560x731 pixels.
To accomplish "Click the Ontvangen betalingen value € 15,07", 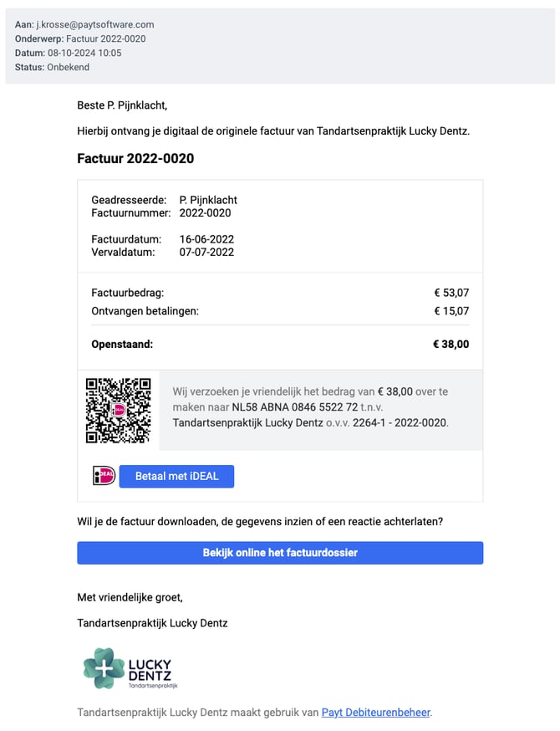I will 451,311.
